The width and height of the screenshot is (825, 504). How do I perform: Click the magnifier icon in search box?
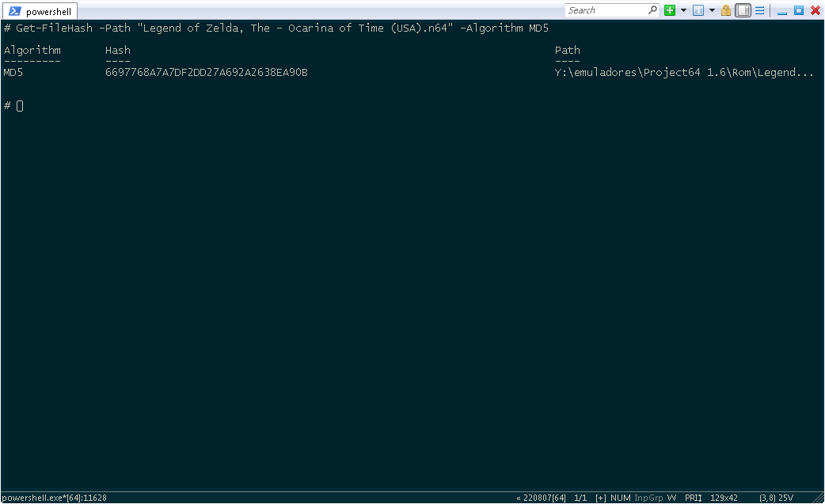coord(652,10)
